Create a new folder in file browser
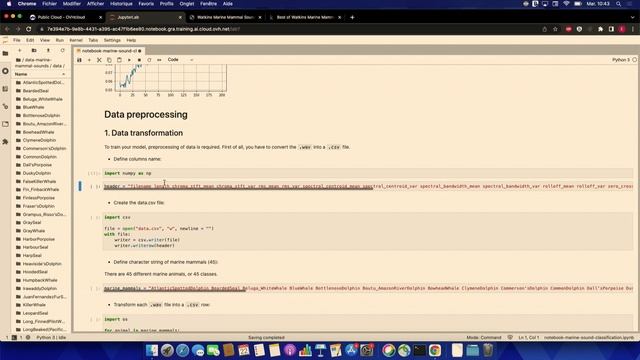 [34, 50]
